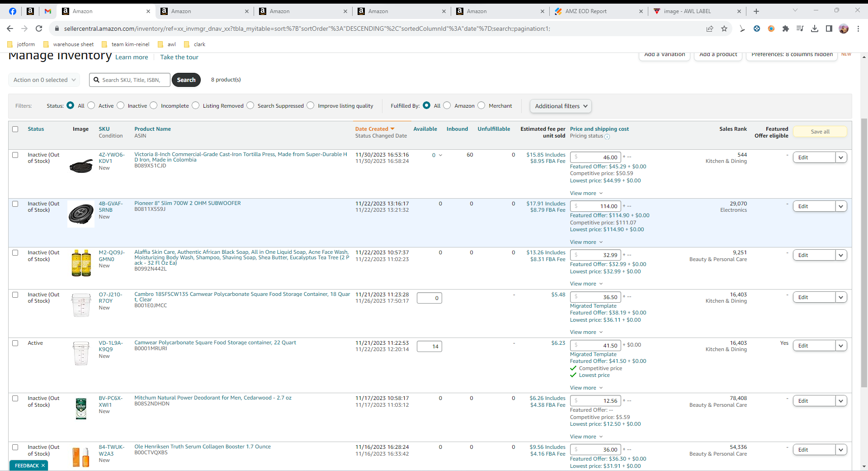Open the jotform bookmark folder

click(21, 44)
